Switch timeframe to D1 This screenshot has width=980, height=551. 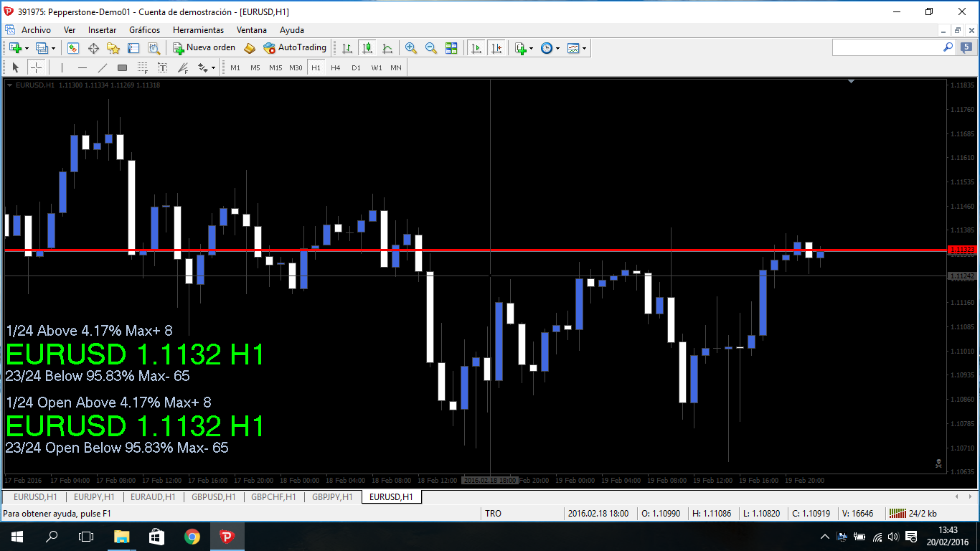[x=356, y=67]
